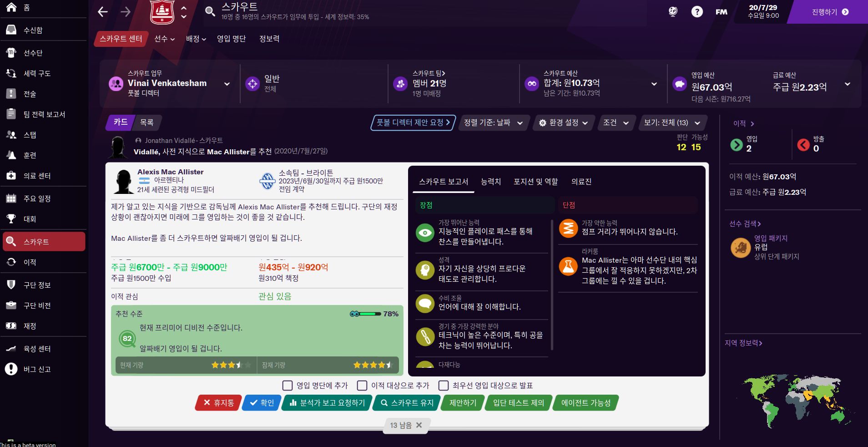Image resolution: width=868 pixels, height=447 pixels.
Task: Click the world knowledge map thumbnail
Action: pyautogui.click(x=797, y=401)
